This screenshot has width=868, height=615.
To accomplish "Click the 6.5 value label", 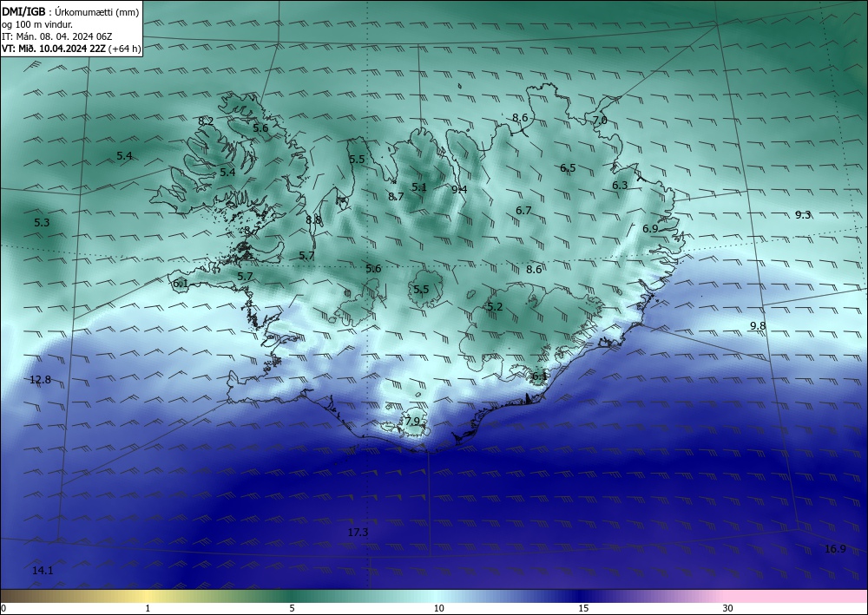I will point(568,168).
